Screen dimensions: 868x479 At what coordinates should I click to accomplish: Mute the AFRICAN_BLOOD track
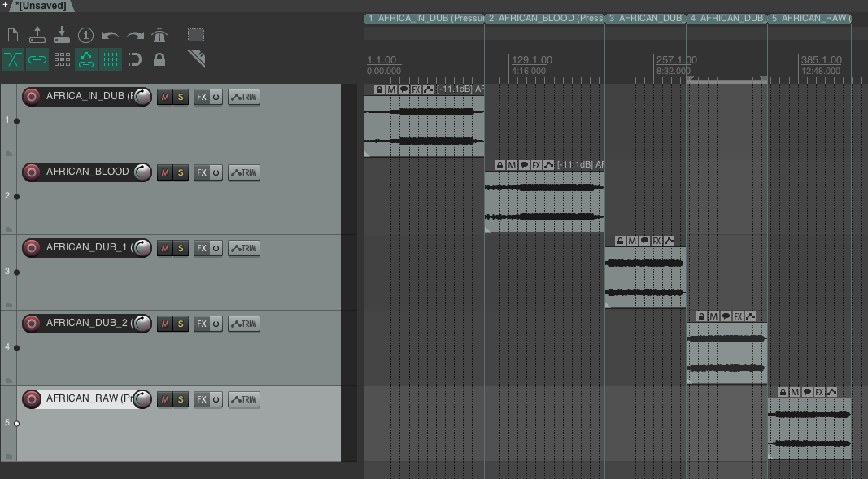[166, 172]
